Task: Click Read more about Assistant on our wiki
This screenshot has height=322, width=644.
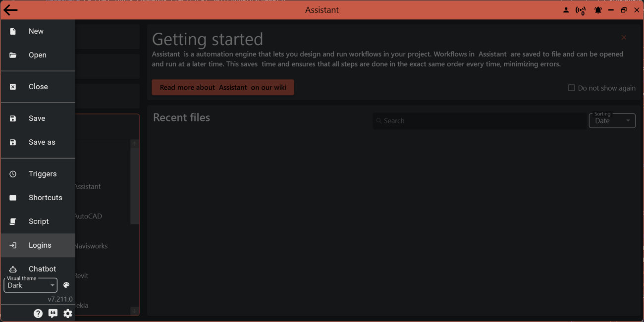Action: (222, 87)
